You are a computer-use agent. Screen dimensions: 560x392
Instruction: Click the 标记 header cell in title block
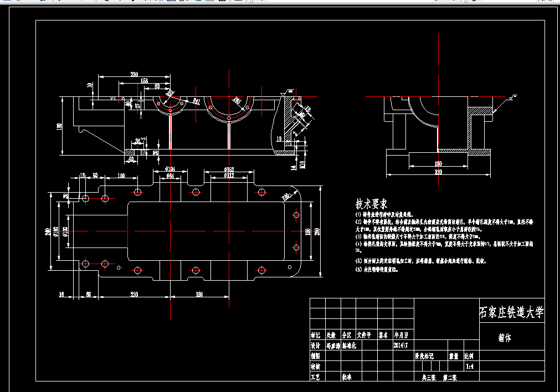[315, 335]
